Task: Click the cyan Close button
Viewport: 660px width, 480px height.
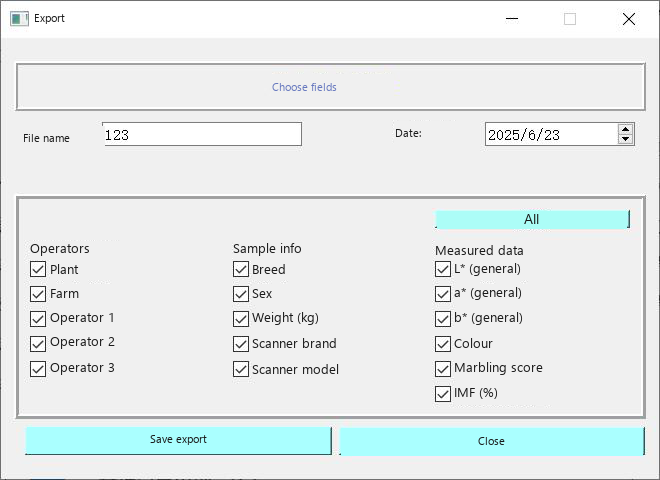Action: point(492,441)
